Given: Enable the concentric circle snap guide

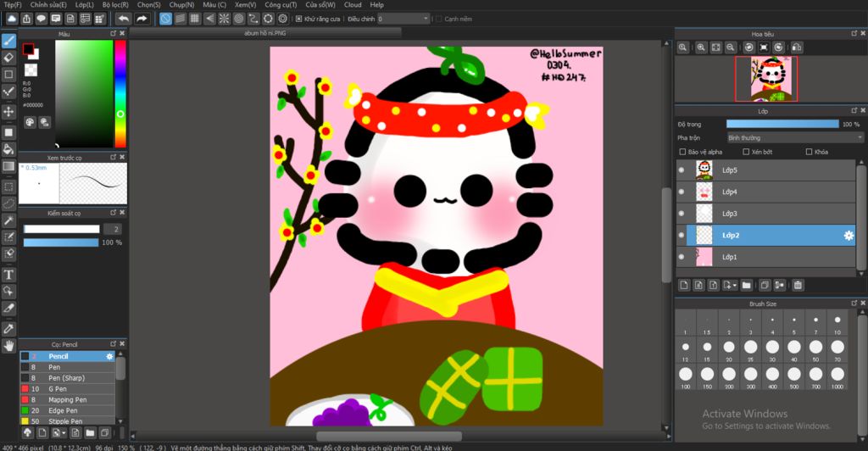Looking at the screenshot, I should (238, 19).
